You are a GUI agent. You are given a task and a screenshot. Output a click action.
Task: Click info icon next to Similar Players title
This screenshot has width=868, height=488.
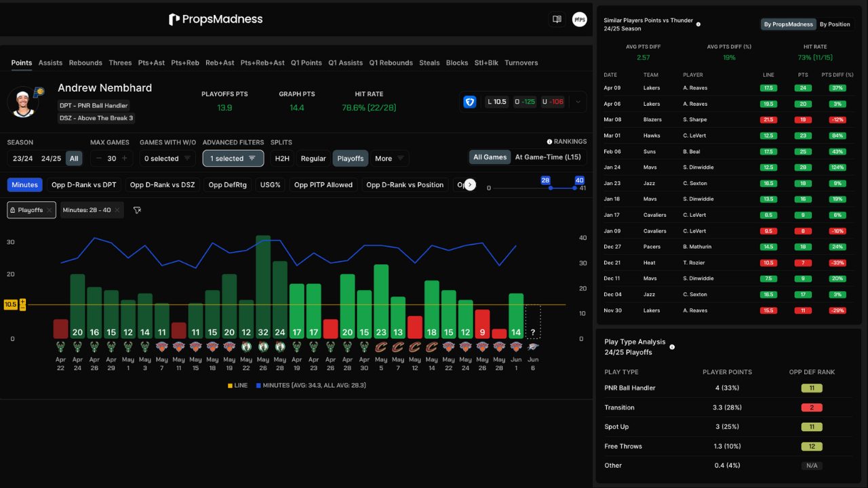tap(698, 24)
